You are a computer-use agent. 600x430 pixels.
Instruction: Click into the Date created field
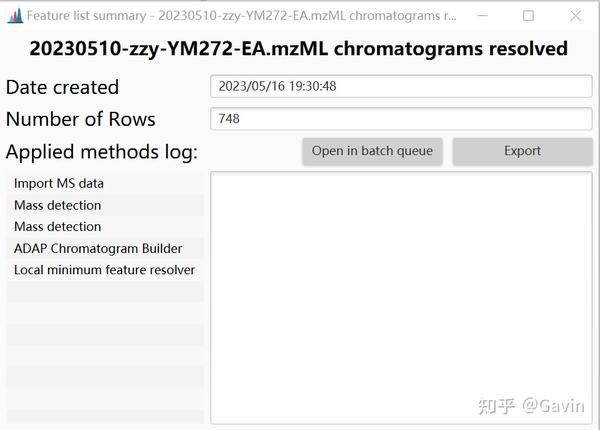coord(400,87)
